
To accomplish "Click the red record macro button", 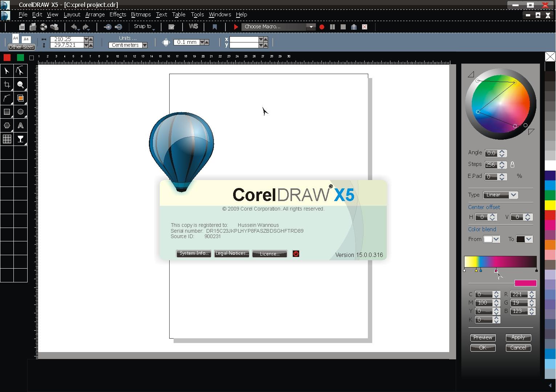I will 322,27.
